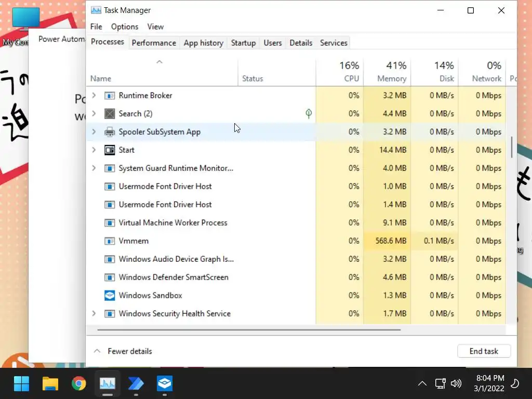
Task: Click the vertical scrollbar thumb
Action: pos(512,147)
